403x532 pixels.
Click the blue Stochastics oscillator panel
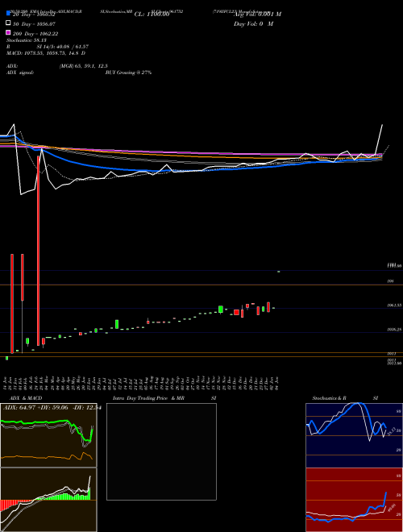click(x=354, y=435)
